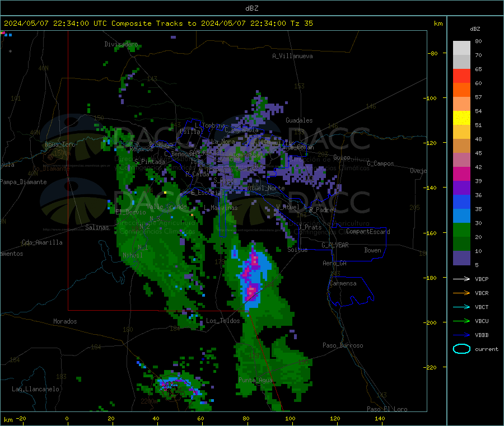Click the J_Prats place label
This screenshot has width=504, height=426.
coord(310,227)
